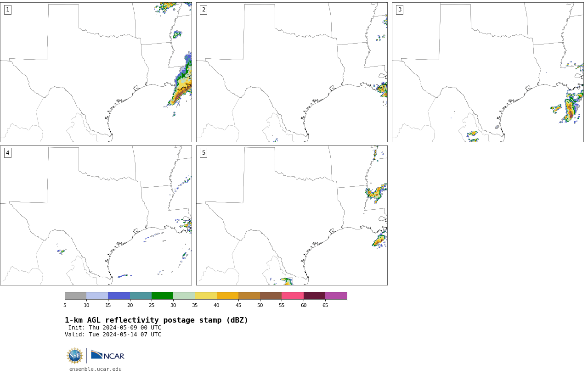Viewport: 588px width, 374px height.
Task: Click the NSF logo icon
Action: coord(75,356)
